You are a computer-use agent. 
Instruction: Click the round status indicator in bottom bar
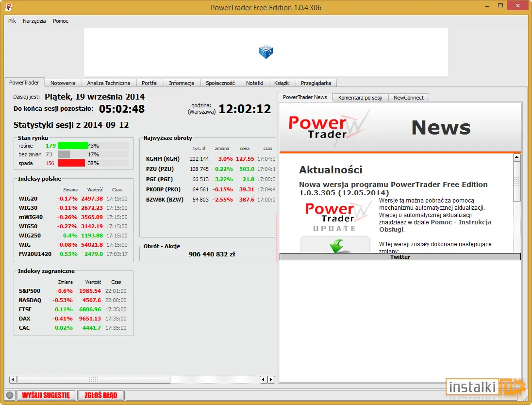pyautogui.click(x=10, y=395)
